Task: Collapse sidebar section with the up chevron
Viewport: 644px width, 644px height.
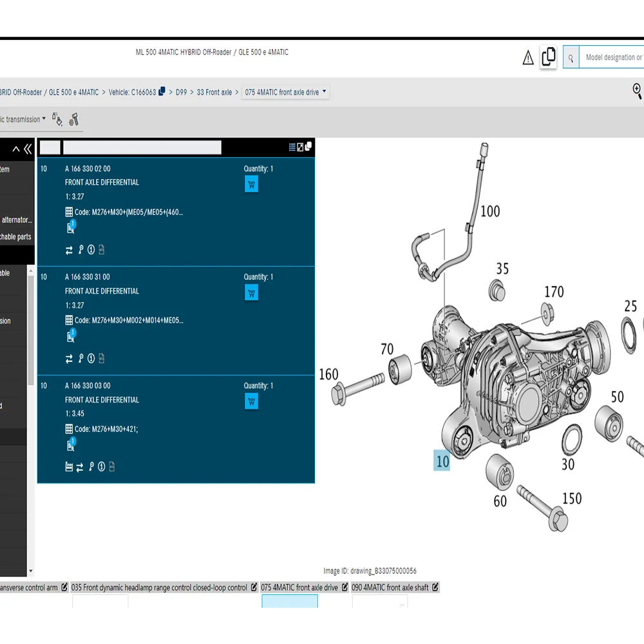Action: click(16, 149)
